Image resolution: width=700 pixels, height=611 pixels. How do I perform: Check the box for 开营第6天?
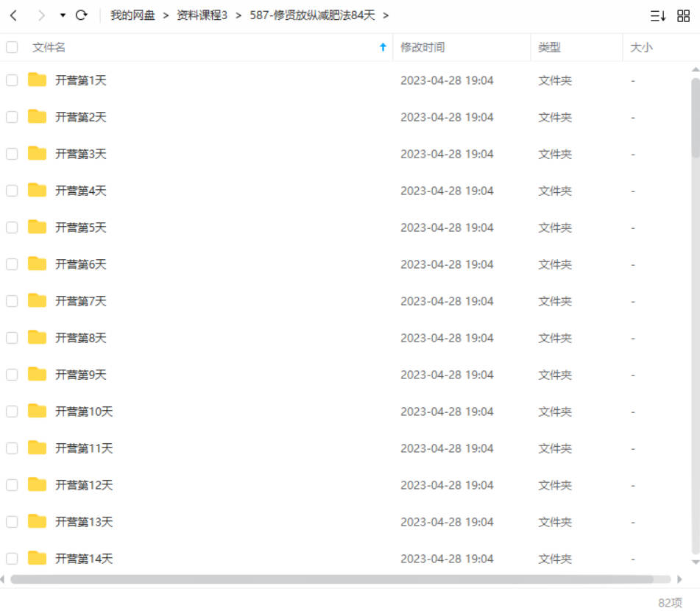coord(12,264)
